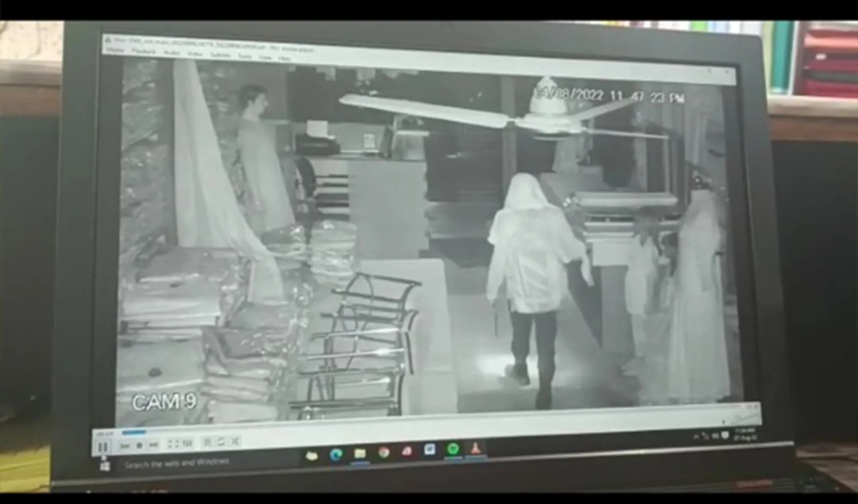858x504 pixels.
Task: Expand the Audio menu
Action: click(172, 53)
